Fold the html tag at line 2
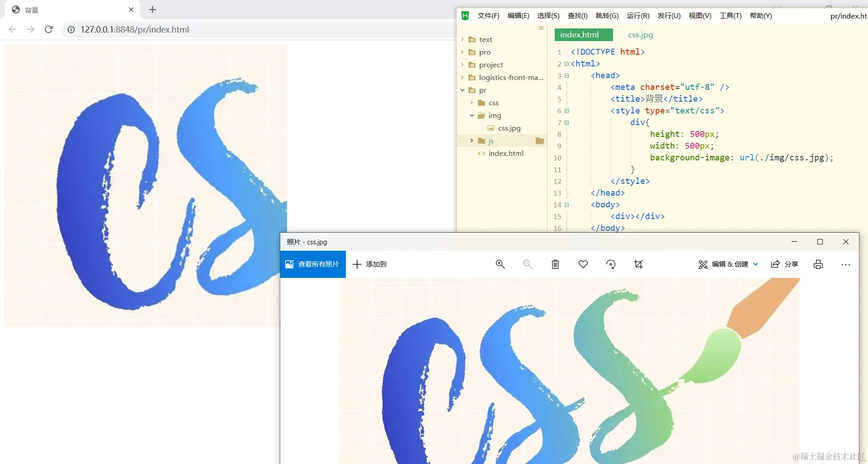868x464 pixels. tap(566, 64)
